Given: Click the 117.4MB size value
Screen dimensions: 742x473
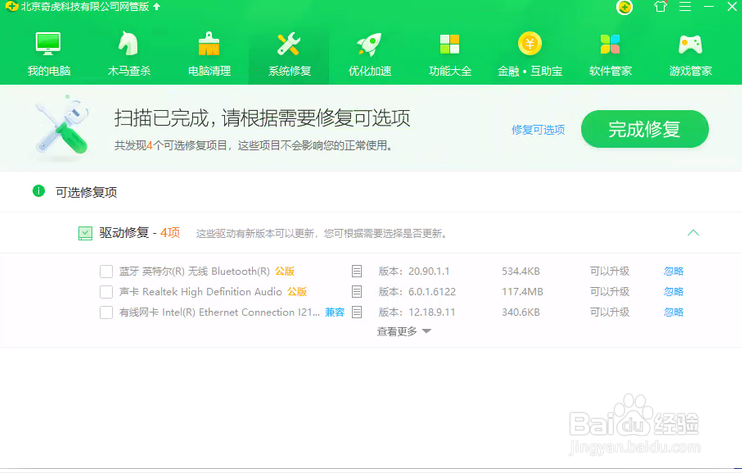Looking at the screenshot, I should click(522, 291).
